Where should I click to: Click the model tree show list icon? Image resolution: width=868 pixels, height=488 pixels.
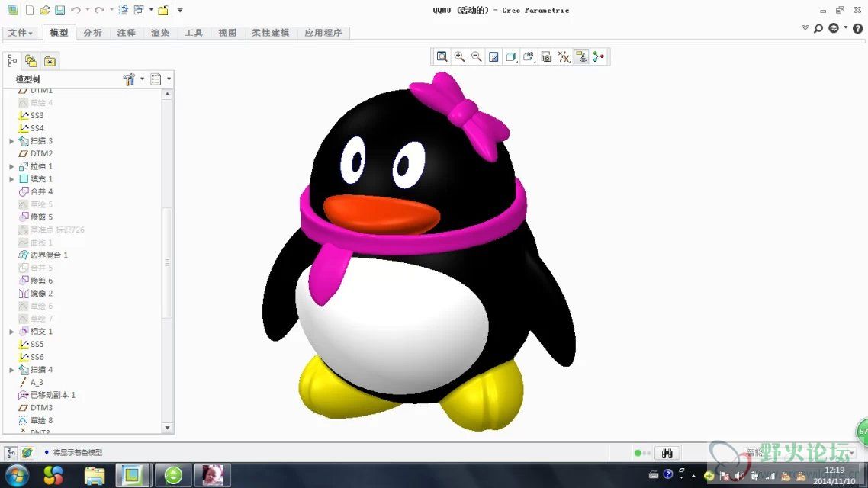click(x=156, y=79)
